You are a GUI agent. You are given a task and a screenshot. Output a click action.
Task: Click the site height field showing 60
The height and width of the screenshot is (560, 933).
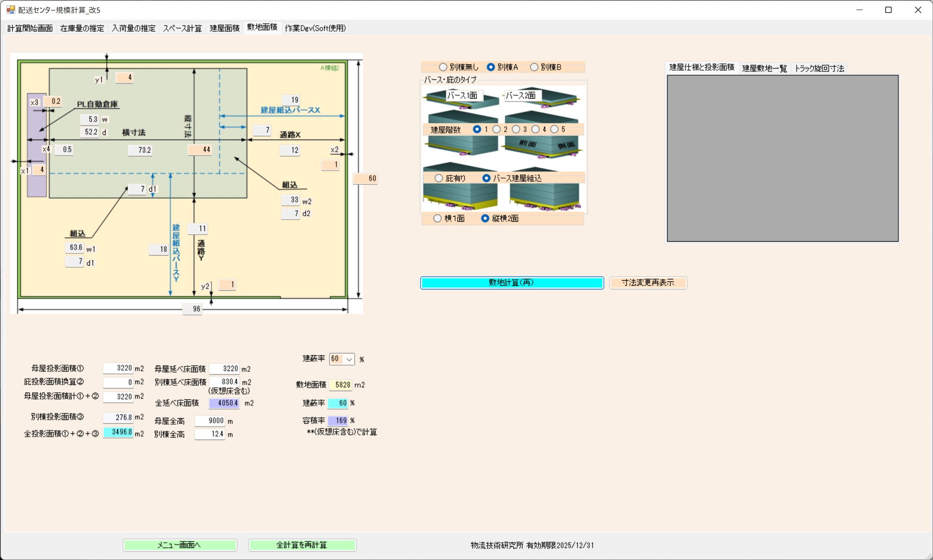(366, 179)
